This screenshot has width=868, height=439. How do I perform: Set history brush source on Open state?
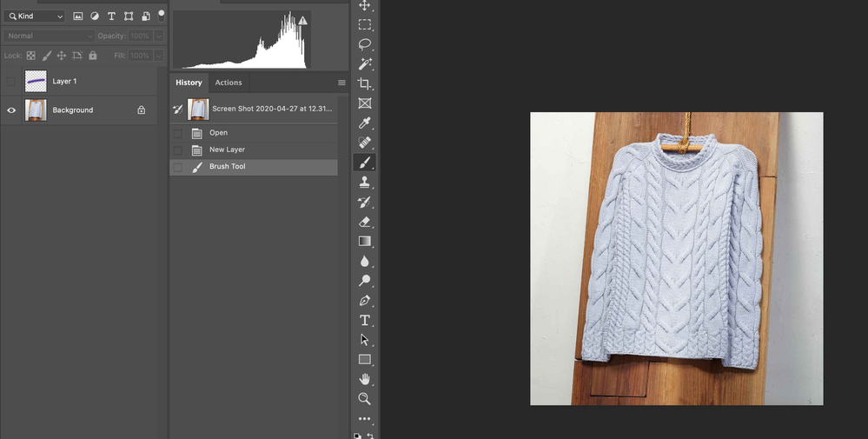pyautogui.click(x=178, y=133)
